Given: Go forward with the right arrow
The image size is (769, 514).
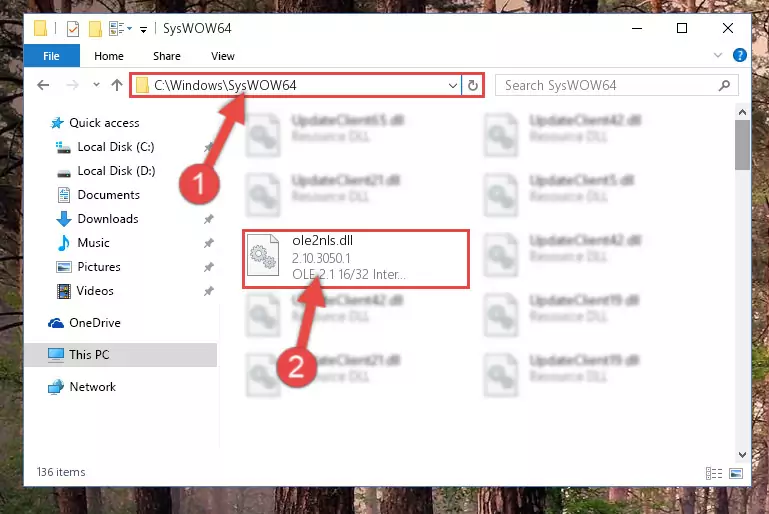Looking at the screenshot, I should pos(72,85).
